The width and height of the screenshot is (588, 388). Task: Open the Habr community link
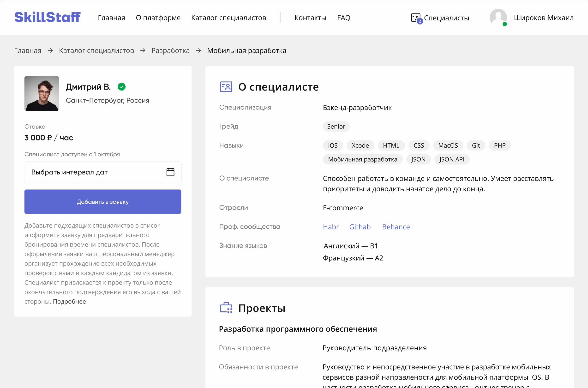click(331, 227)
